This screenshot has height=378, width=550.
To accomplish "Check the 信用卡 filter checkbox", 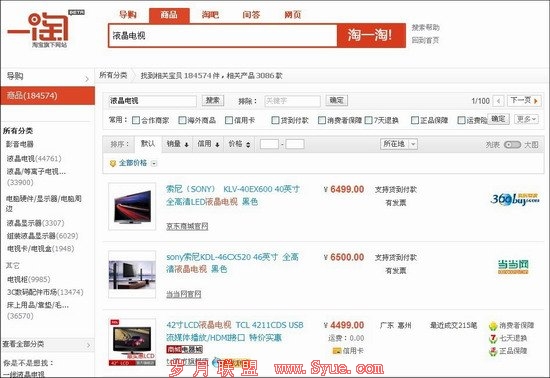I will click(x=229, y=120).
